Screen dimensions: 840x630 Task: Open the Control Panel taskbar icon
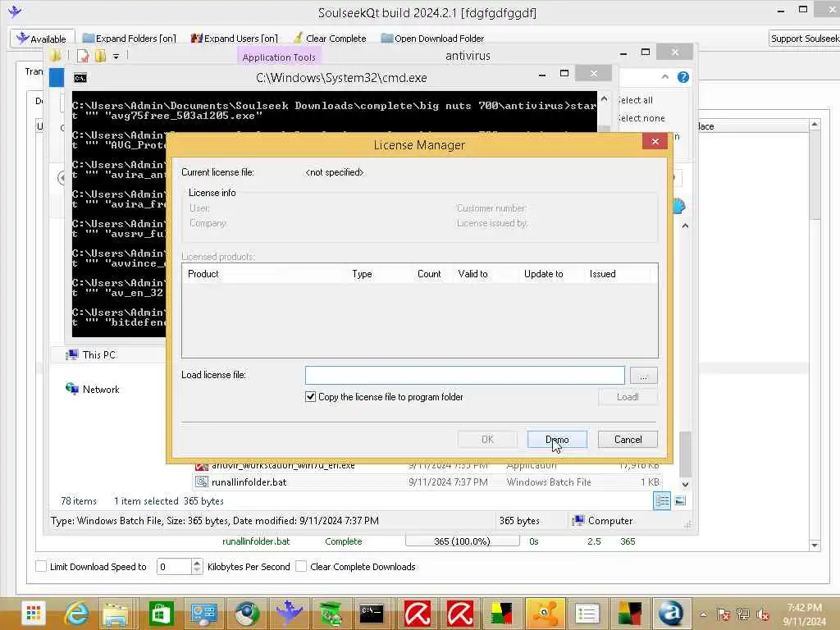pyautogui.click(x=203, y=614)
